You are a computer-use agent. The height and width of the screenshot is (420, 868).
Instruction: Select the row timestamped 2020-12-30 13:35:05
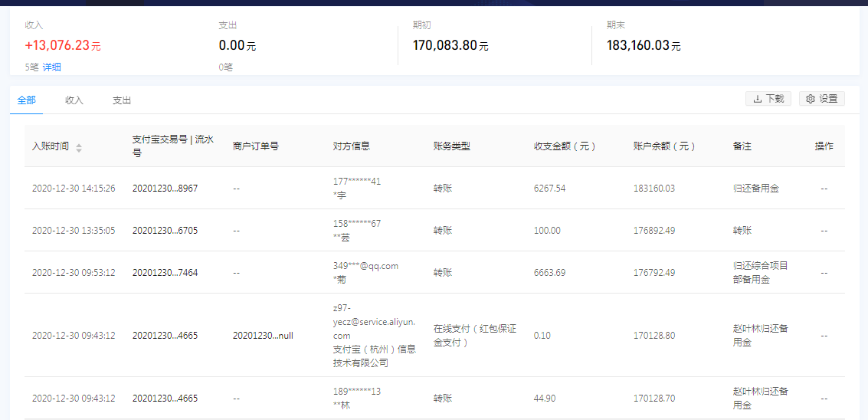click(x=74, y=231)
